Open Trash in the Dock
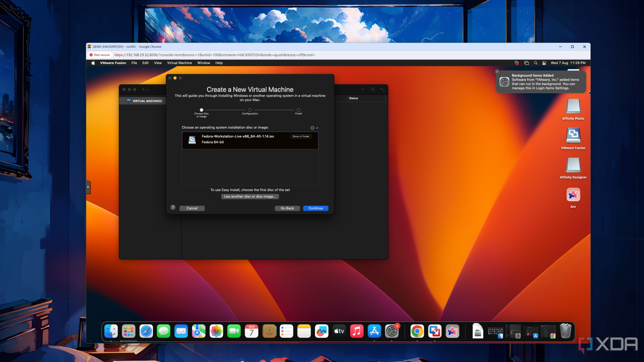 [566, 331]
